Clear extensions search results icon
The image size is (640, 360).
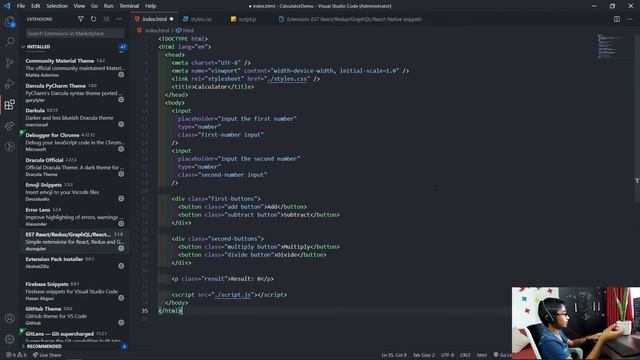[x=106, y=19]
